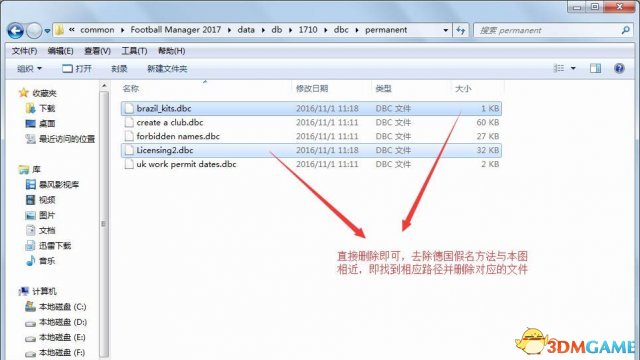Viewport: 640px width, 360px height.
Task: Click the 收藏夹 star icon
Action: pos(23,93)
